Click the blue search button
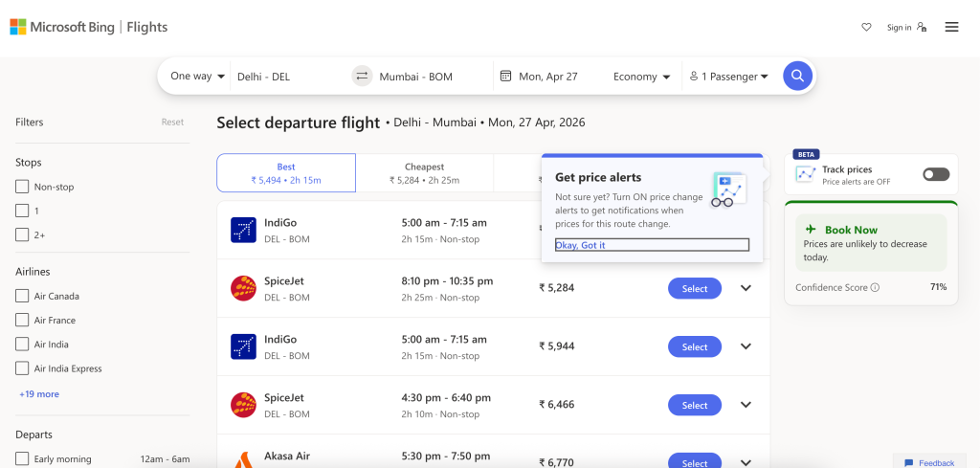980x468 pixels. point(797,76)
